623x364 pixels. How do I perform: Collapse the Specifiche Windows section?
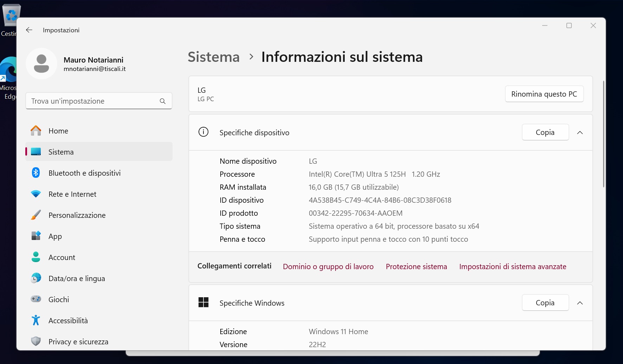pos(580,303)
